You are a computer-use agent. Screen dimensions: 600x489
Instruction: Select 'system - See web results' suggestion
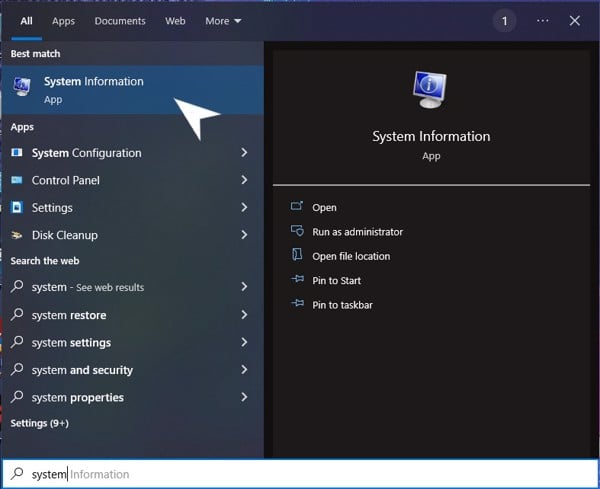[x=132, y=287]
